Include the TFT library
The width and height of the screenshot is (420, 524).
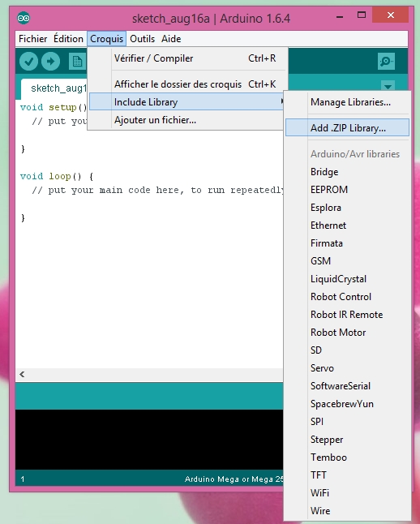click(x=347, y=475)
